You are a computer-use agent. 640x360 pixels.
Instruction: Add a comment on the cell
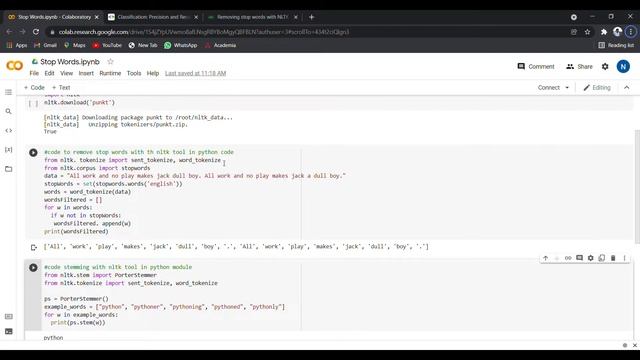(x=579, y=258)
